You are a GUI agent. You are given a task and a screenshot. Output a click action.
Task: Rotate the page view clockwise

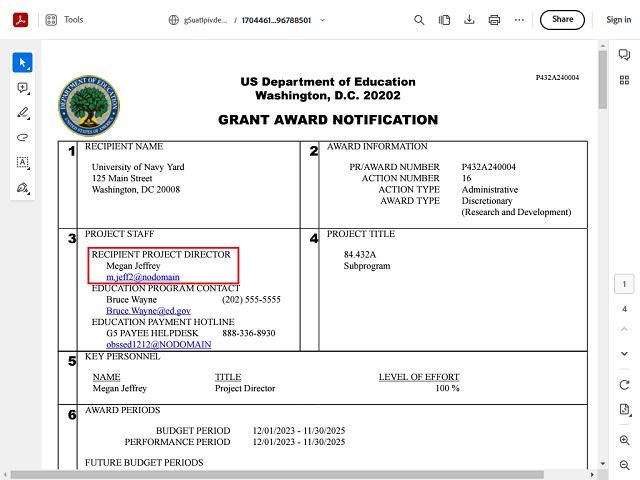(x=624, y=384)
